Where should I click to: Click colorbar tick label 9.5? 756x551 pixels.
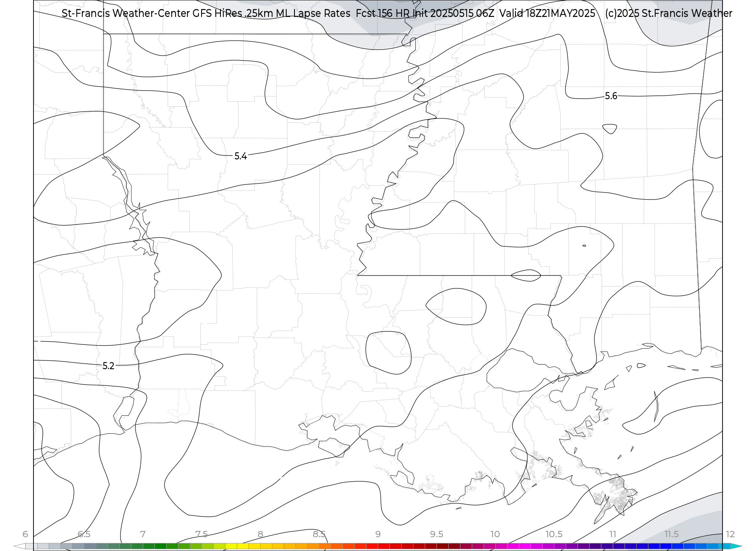(x=437, y=534)
